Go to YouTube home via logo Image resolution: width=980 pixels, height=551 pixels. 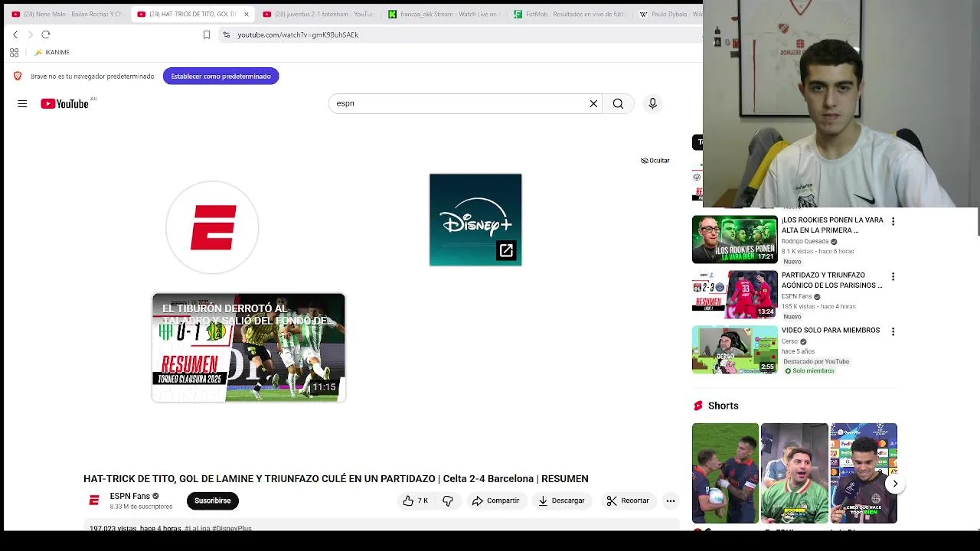pyautogui.click(x=65, y=103)
